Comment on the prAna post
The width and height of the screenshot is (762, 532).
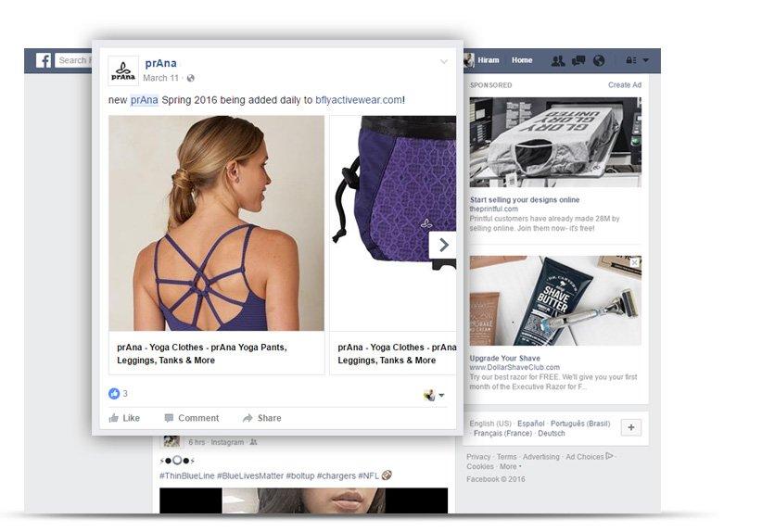pyautogui.click(x=192, y=418)
